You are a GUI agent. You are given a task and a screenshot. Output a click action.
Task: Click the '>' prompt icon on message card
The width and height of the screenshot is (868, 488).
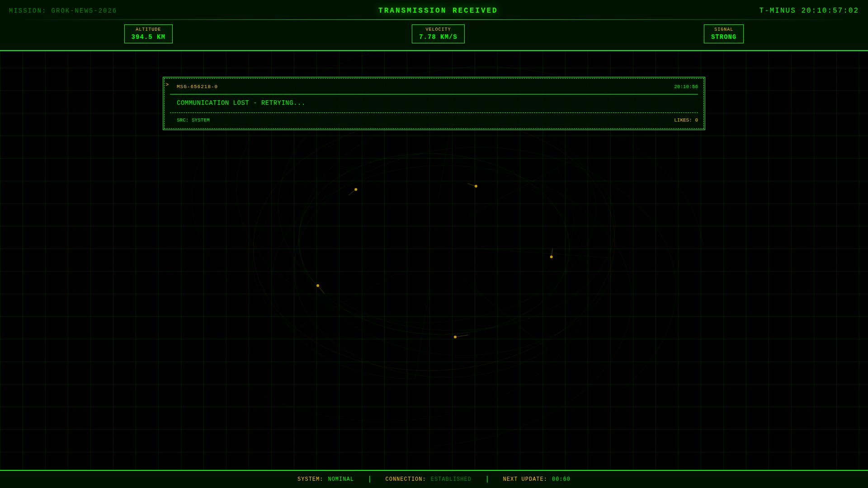tap(167, 85)
